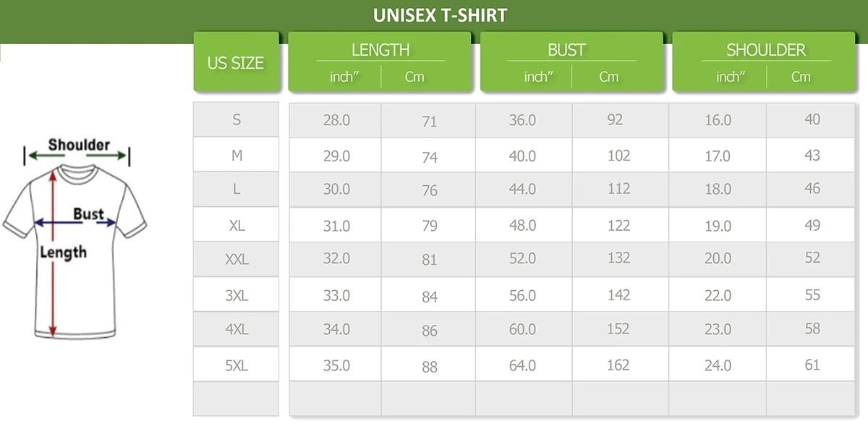Image resolution: width=868 pixels, height=424 pixels.
Task: Click the t-shirt measurement diagram
Action: point(75,246)
